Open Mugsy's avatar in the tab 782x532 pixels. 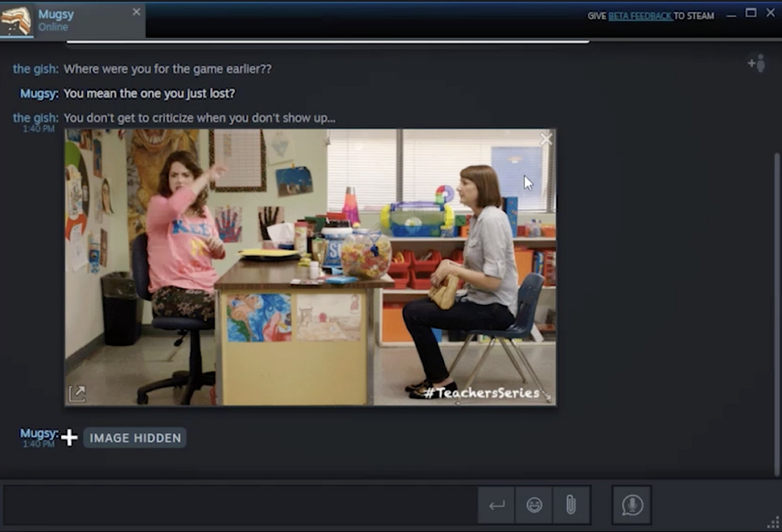(16, 20)
